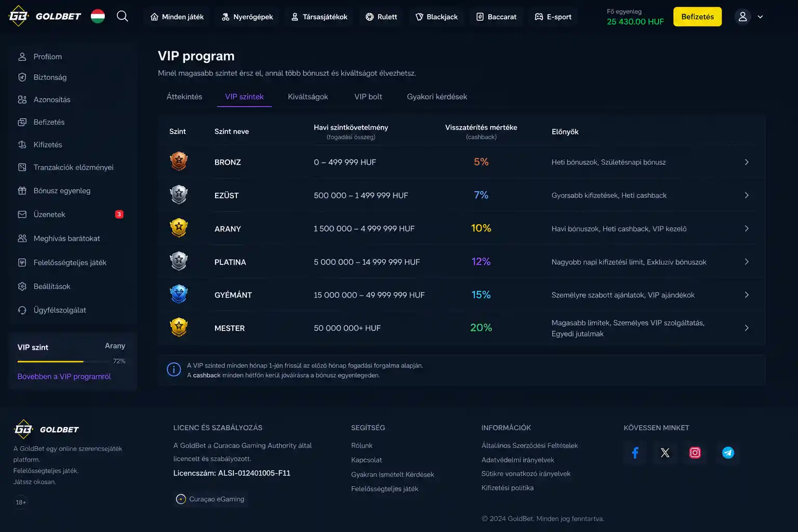The width and height of the screenshot is (798, 532).
Task: Open the Gyakori kérdések tab
Action: [x=437, y=97]
